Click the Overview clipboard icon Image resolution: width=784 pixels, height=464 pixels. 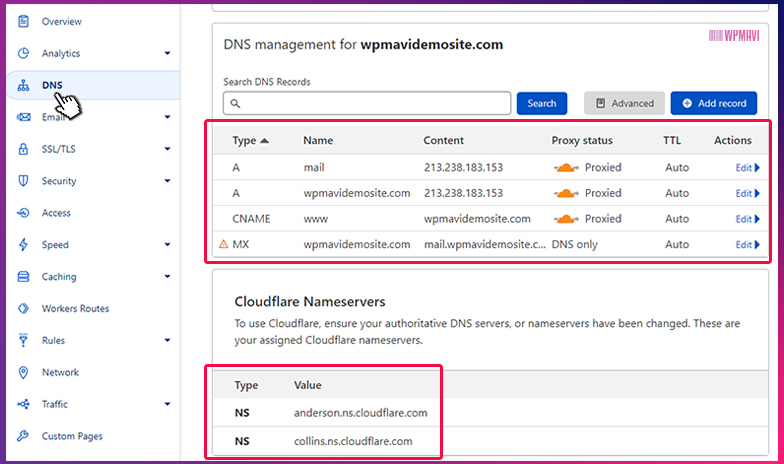pyautogui.click(x=23, y=21)
